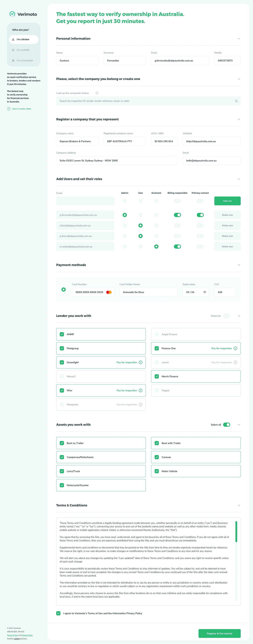Screen dimensions: 253x644
Task: Delete user p.thorn@ebpaustralia.com.au
Action: tap(228, 236)
